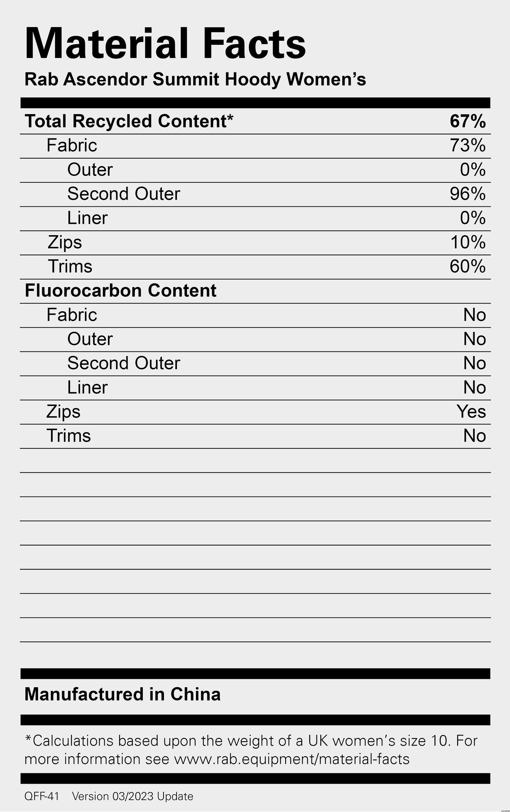
Task: Select the fluorocarbon Liner row label
Action: click(87, 387)
